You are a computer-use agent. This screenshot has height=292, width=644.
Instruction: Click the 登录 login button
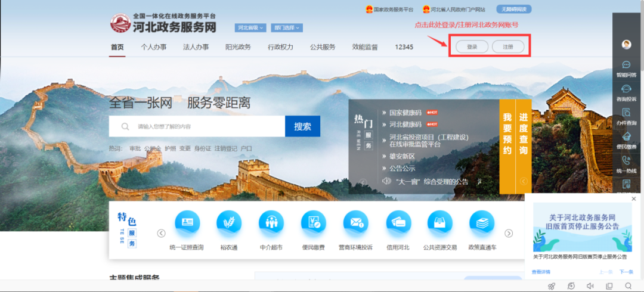[472, 46]
